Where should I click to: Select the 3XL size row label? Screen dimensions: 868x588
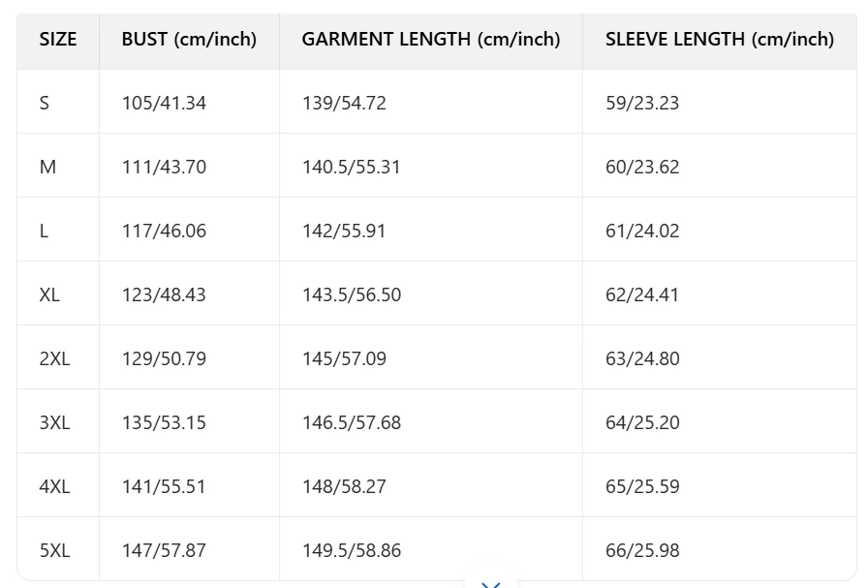[x=54, y=422]
